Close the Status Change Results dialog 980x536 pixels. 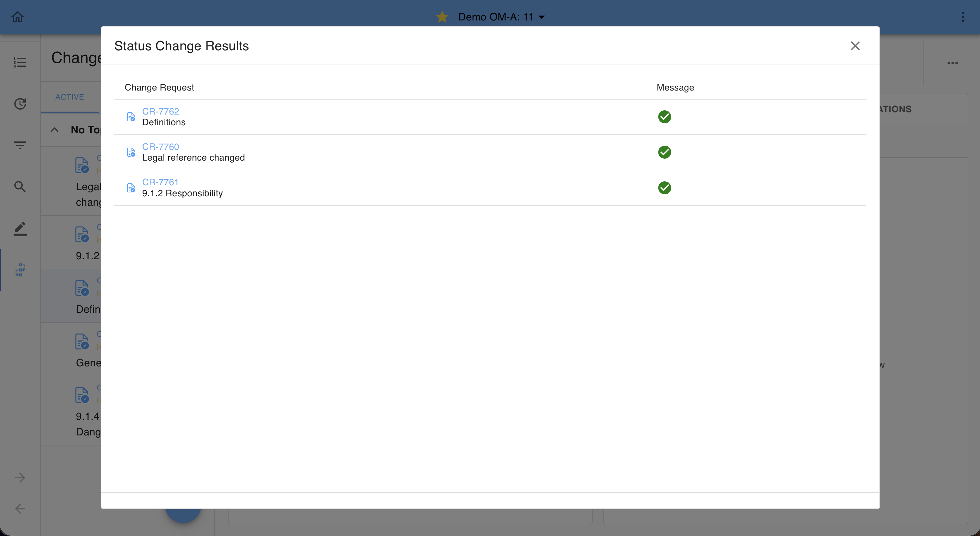pyautogui.click(x=855, y=46)
